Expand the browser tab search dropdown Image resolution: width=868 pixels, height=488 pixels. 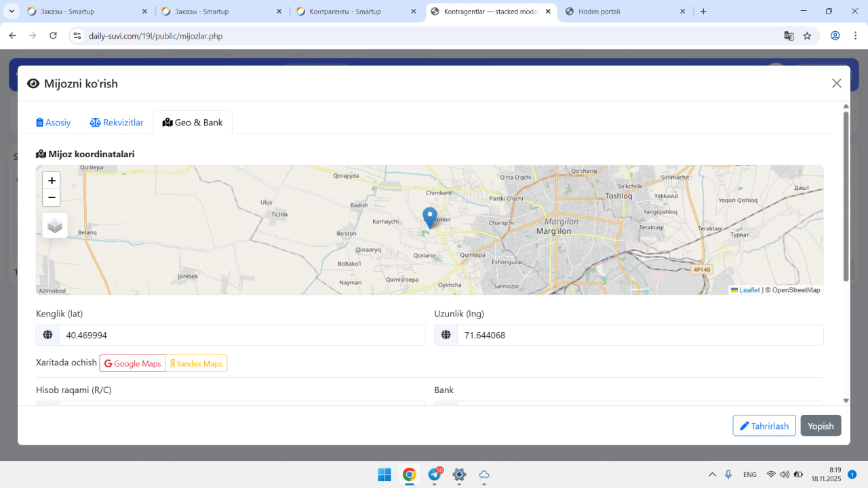click(12, 12)
